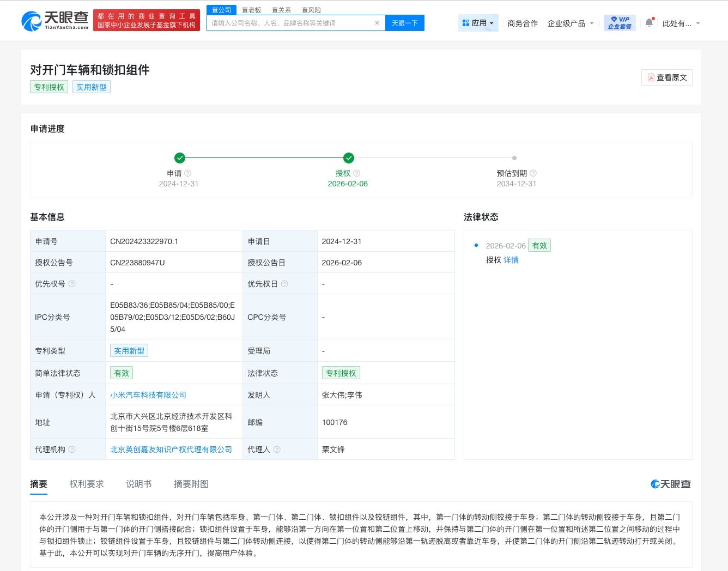Click help icon beside 代理机构
The height and width of the screenshot is (571, 728).
point(72,449)
